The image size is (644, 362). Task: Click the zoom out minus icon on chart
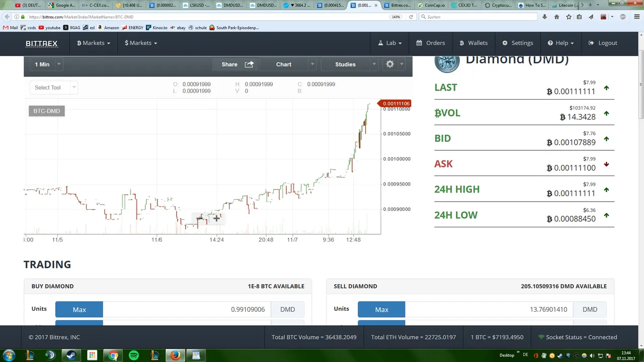(200, 218)
